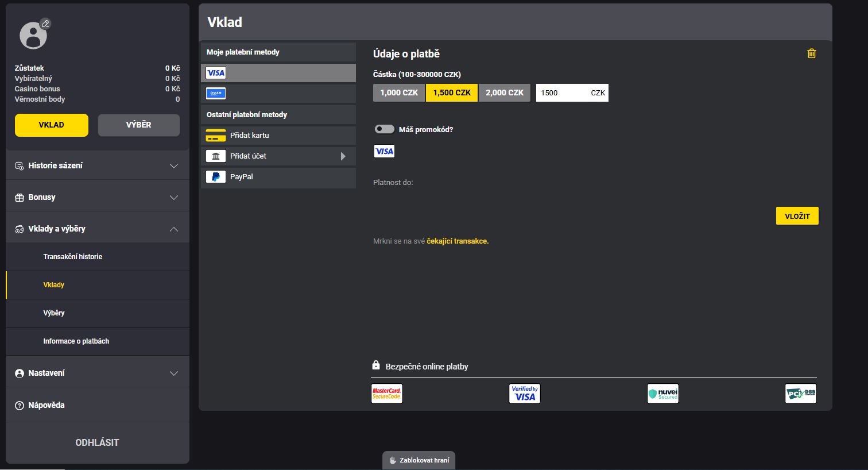The width and height of the screenshot is (868, 470).
Task: Click the Přidat kartu card icon
Action: click(216, 136)
